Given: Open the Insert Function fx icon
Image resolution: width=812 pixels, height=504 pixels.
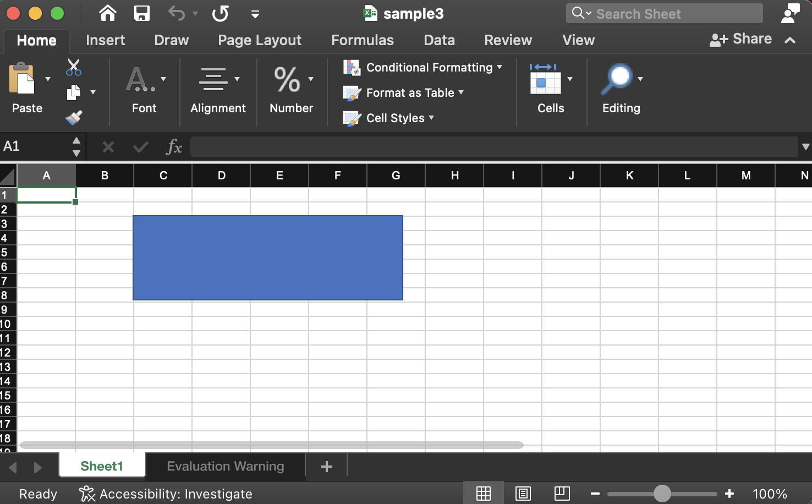Looking at the screenshot, I should point(174,147).
